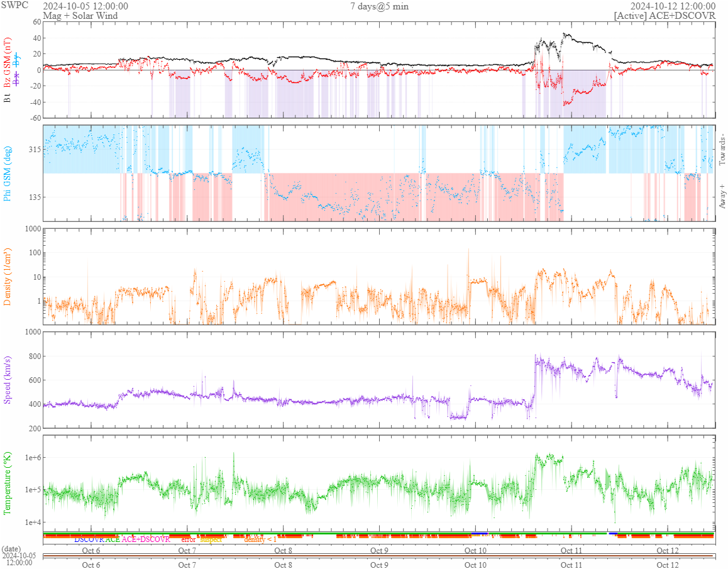Click the end time 2024-10-12 12:00:00
This screenshot has width=728, height=569.
673,6
